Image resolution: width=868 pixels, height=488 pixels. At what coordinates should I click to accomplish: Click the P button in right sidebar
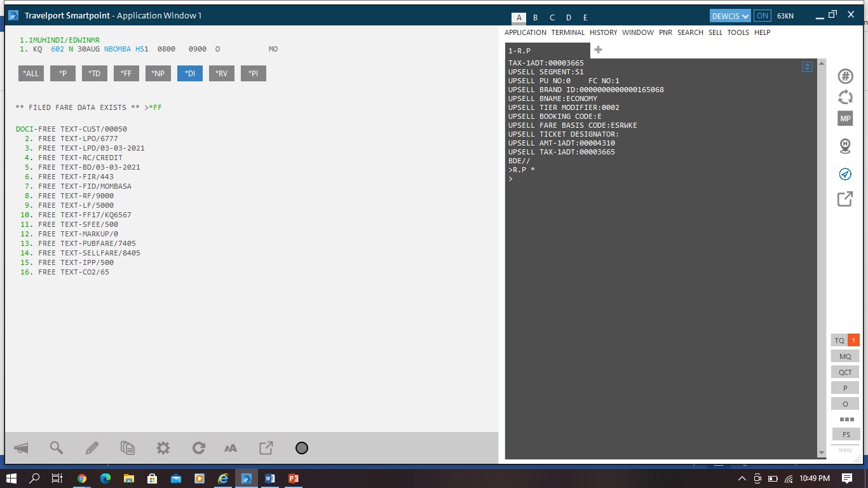point(844,388)
